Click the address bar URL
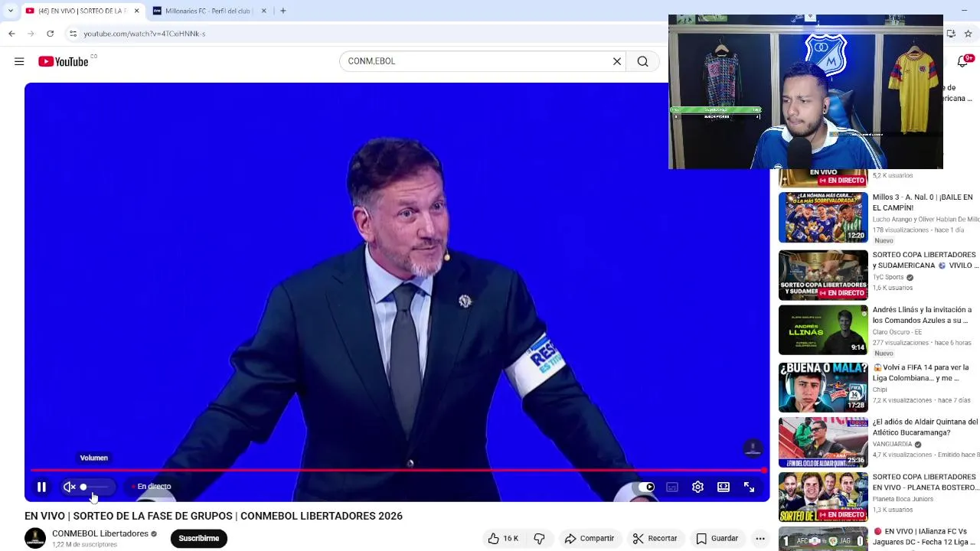Image resolution: width=980 pixels, height=551 pixels. (145, 34)
